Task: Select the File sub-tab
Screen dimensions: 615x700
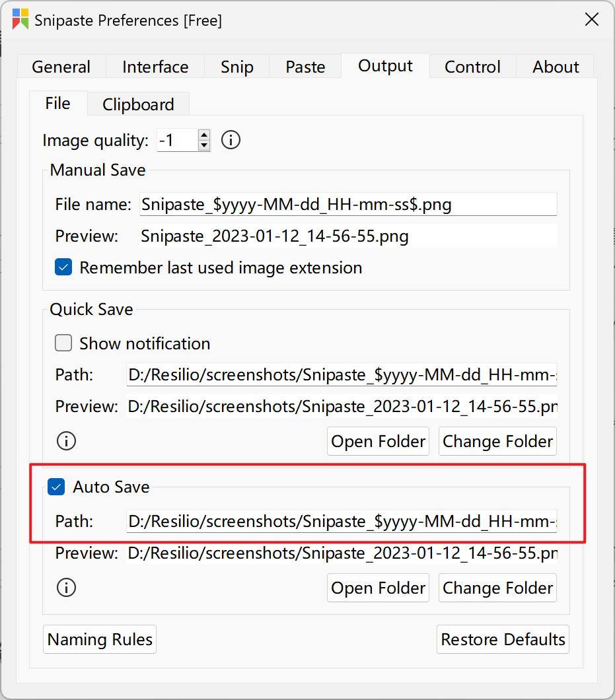Action: click(58, 103)
